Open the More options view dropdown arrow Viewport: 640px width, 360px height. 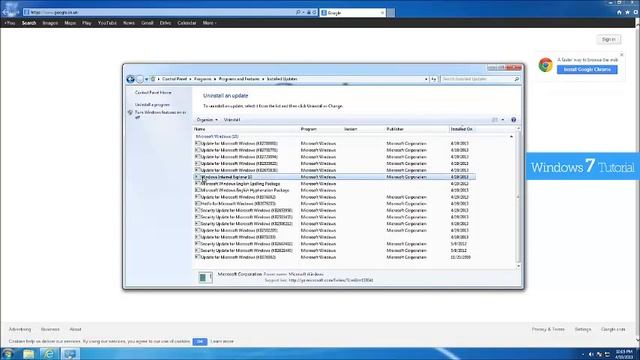tap(503, 120)
